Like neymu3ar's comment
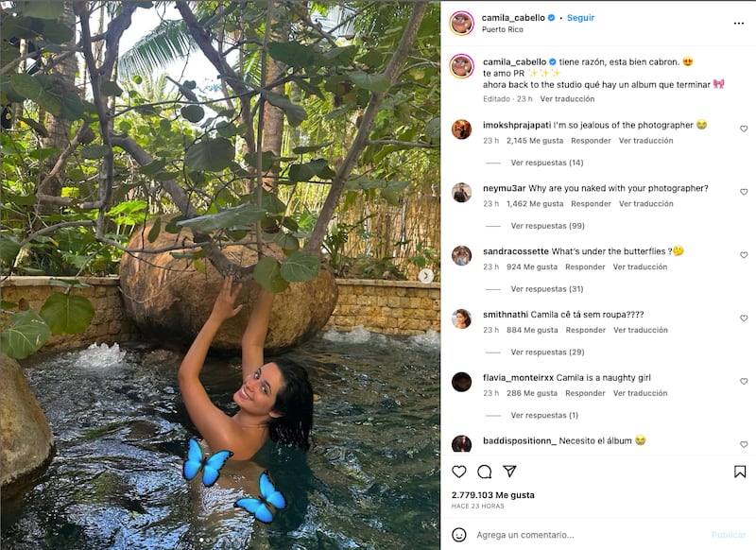Image resolution: width=756 pixels, height=550 pixels. point(744,192)
